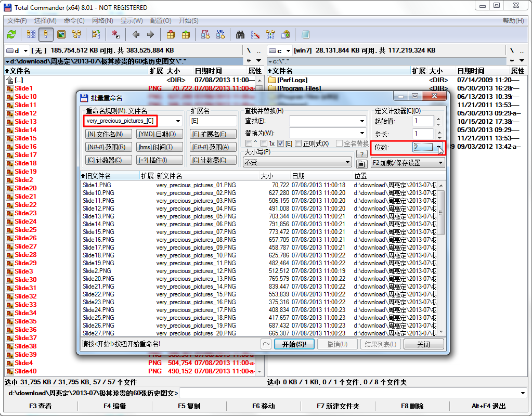
Task: Go forward with the right arrow icon
Action: pos(151,34)
